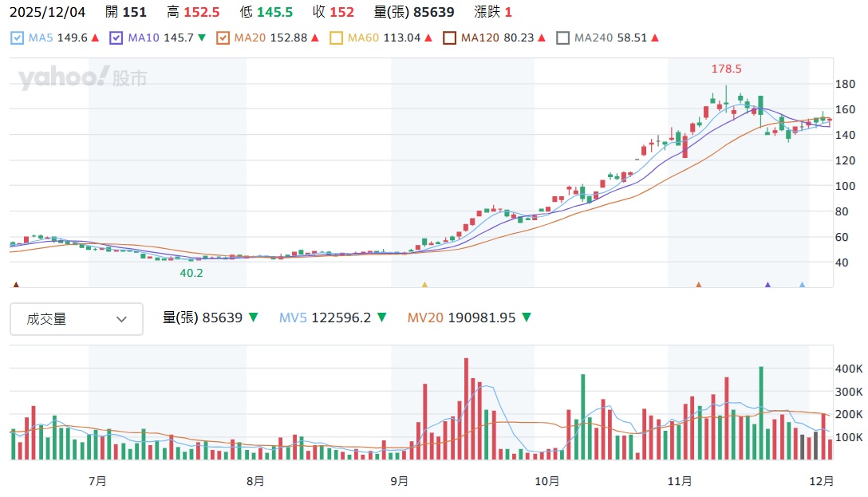Viewport: 868px width, 497px height.
Task: Toggle the MA5 moving average checkbox
Action: pos(18,37)
